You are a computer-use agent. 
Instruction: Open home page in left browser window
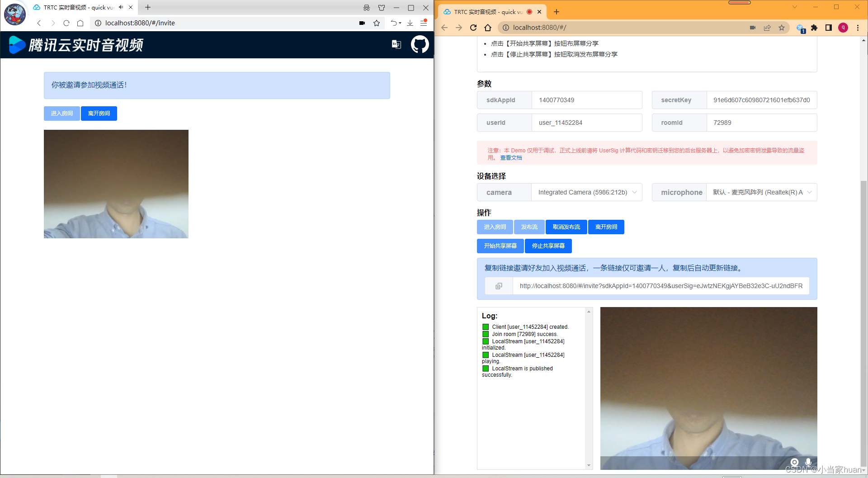[x=80, y=23]
